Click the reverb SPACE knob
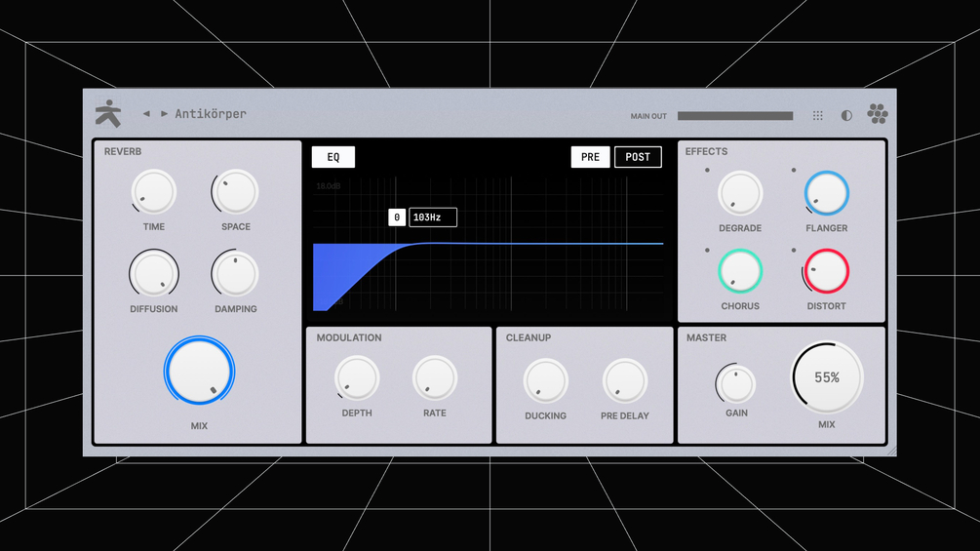 coord(236,192)
